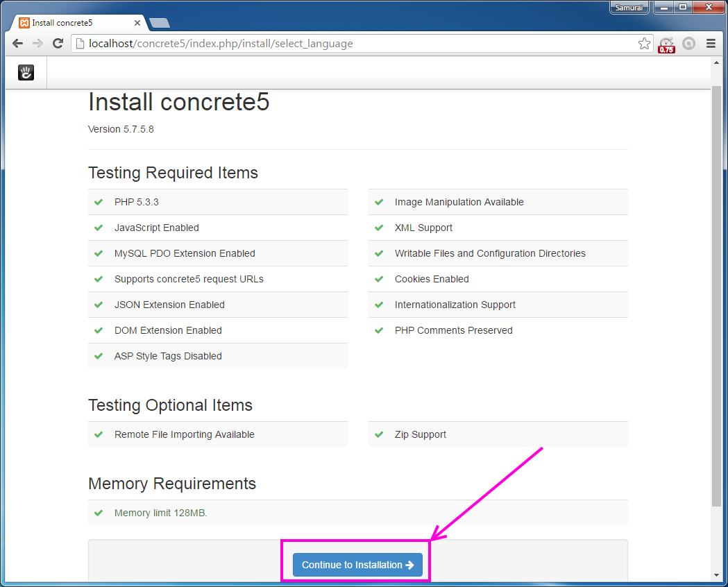Click the 'Testing Optional Items' heading
728x587 pixels.
pos(171,405)
